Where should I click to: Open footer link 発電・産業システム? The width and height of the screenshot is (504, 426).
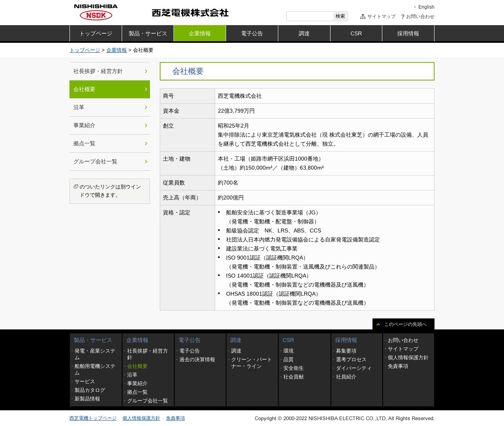tap(95, 354)
